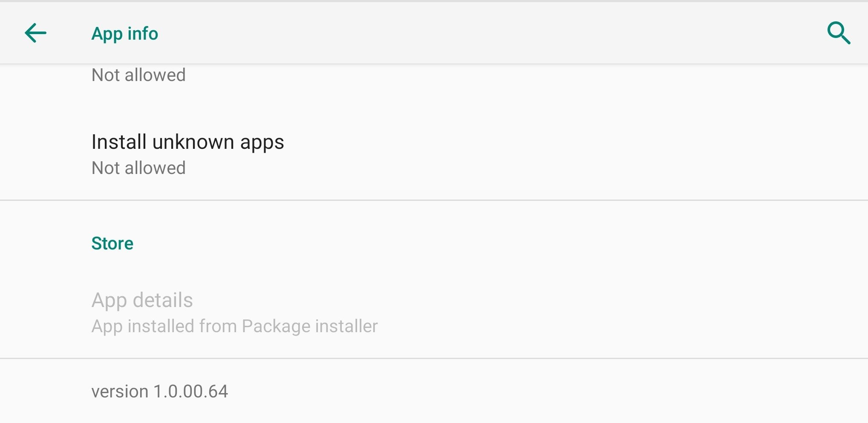Viewport: 868px width, 423px height.
Task: Select the number 1.0.00.64
Action: pyautogui.click(x=191, y=391)
